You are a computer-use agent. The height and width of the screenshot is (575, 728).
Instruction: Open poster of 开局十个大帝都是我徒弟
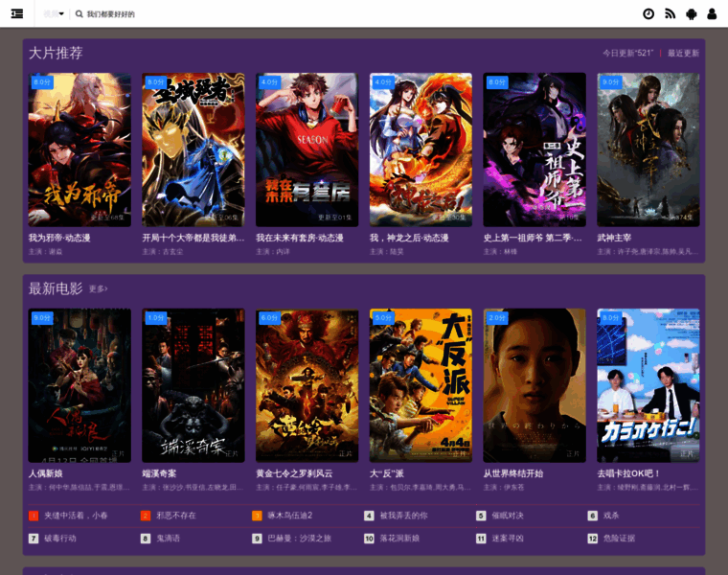tap(193, 149)
